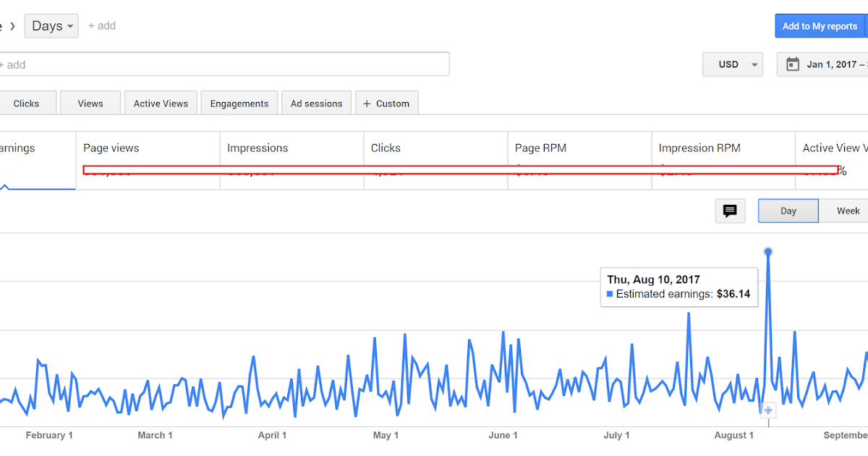The width and height of the screenshot is (868, 456).
Task: Click the plus icon on Custom tab
Action: (367, 104)
